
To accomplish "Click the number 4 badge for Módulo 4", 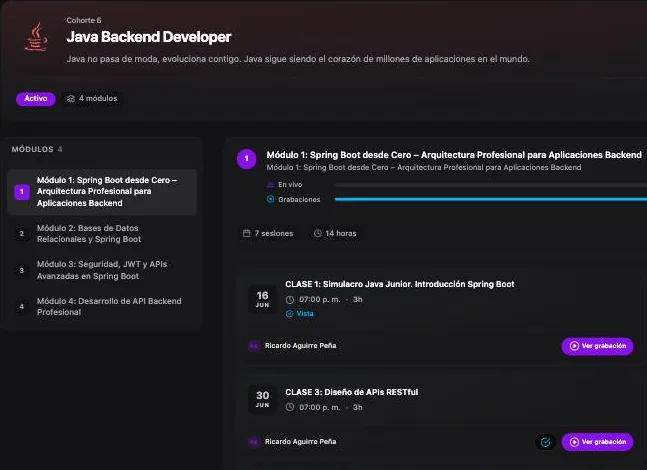I will pyautogui.click(x=22, y=307).
